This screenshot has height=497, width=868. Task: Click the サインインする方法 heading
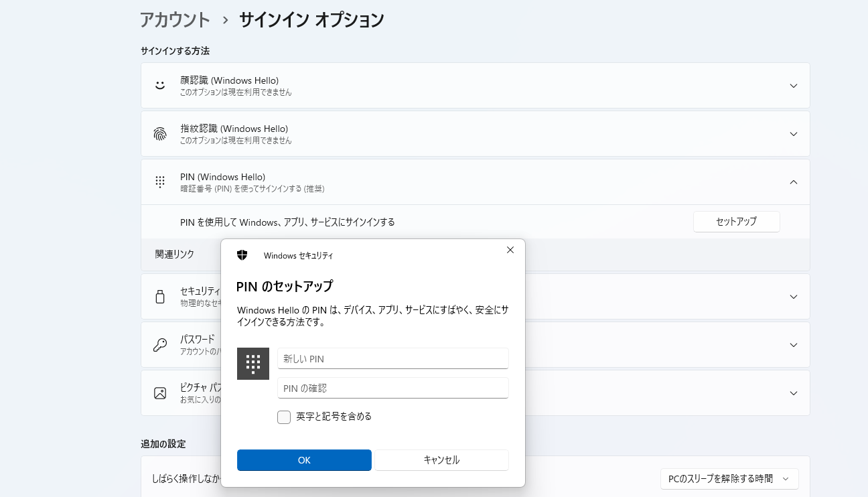point(175,51)
